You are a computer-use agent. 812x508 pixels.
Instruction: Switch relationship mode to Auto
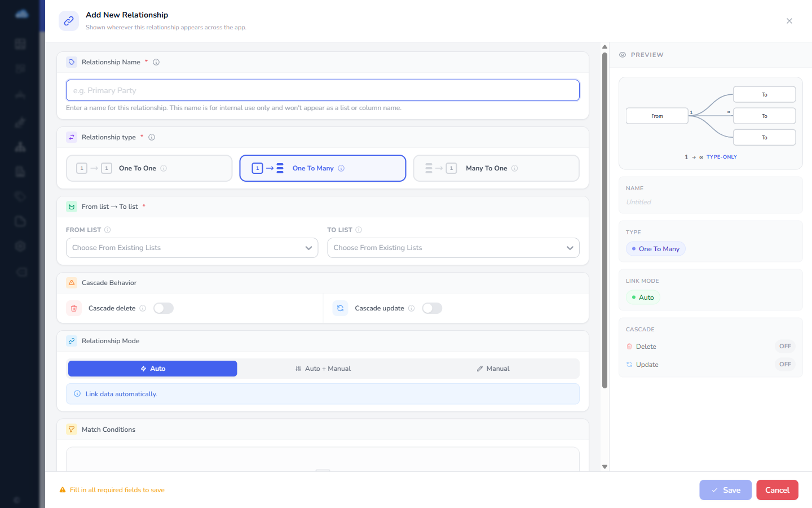click(x=153, y=369)
